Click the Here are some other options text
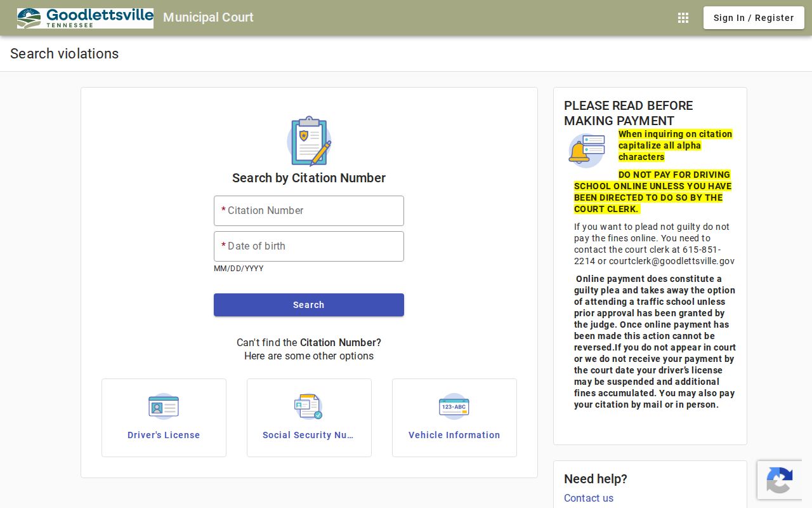Screen dimensions: 812x508 [x=309, y=356]
